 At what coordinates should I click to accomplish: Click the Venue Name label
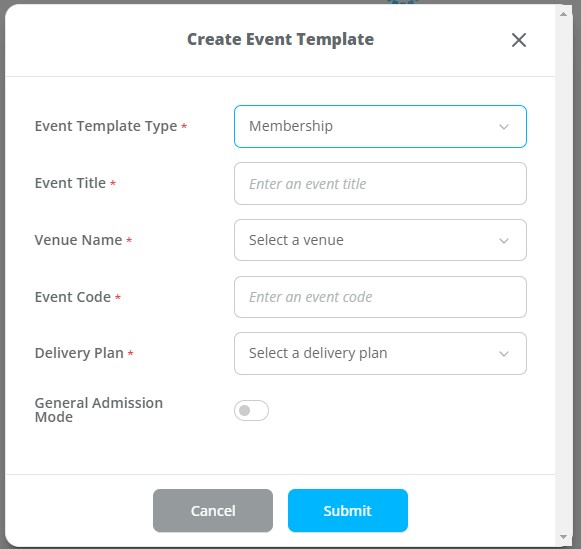[x=78, y=240]
